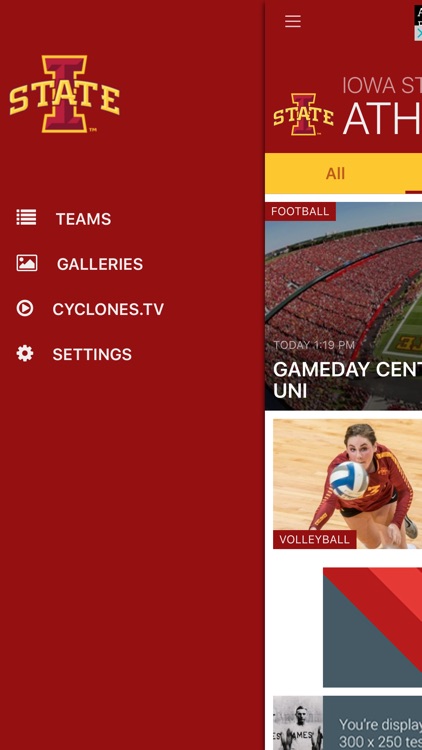Click the Cyclones.TV play icon
The height and width of the screenshot is (750, 422).
(x=25, y=308)
